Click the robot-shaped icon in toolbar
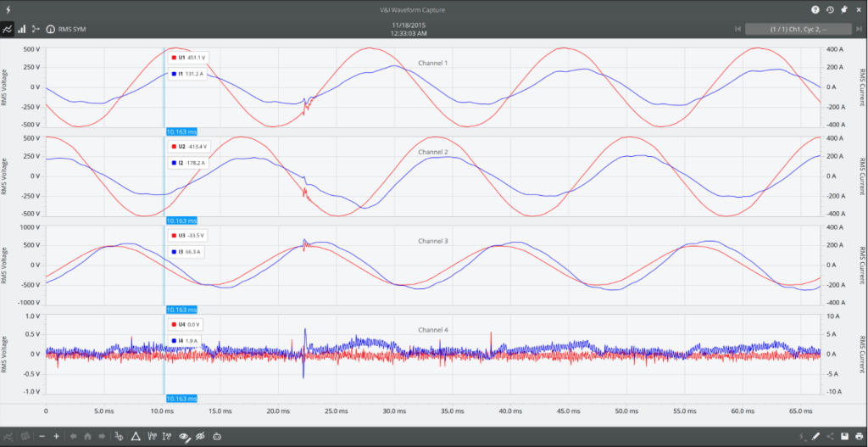 pyautogui.click(x=218, y=437)
